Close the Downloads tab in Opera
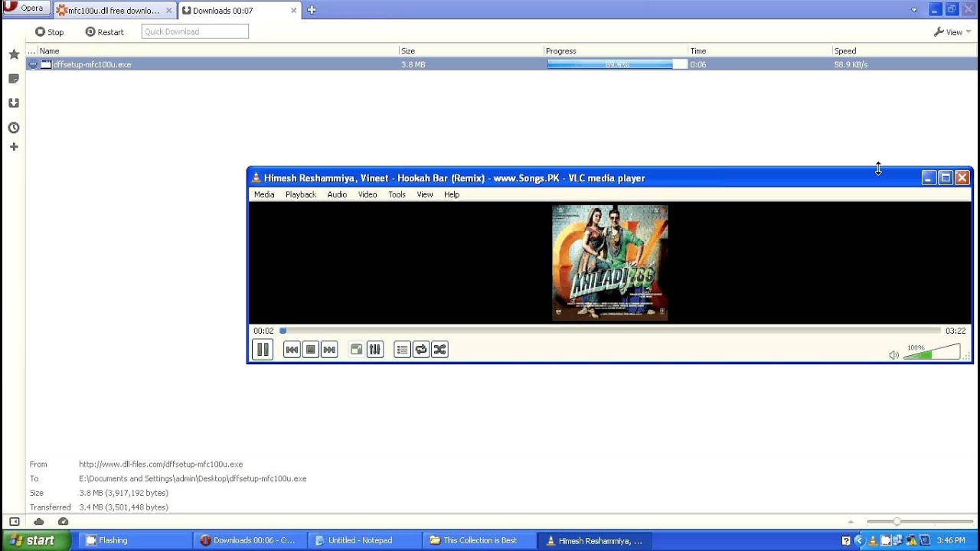This screenshot has height=551, width=980. coord(292,11)
